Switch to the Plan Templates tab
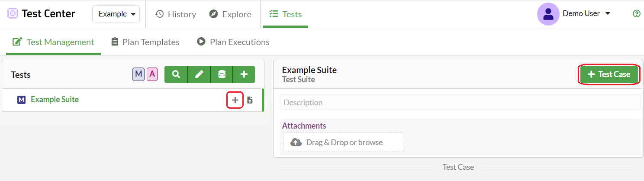Image resolution: width=644 pixels, height=181 pixels. tap(145, 42)
